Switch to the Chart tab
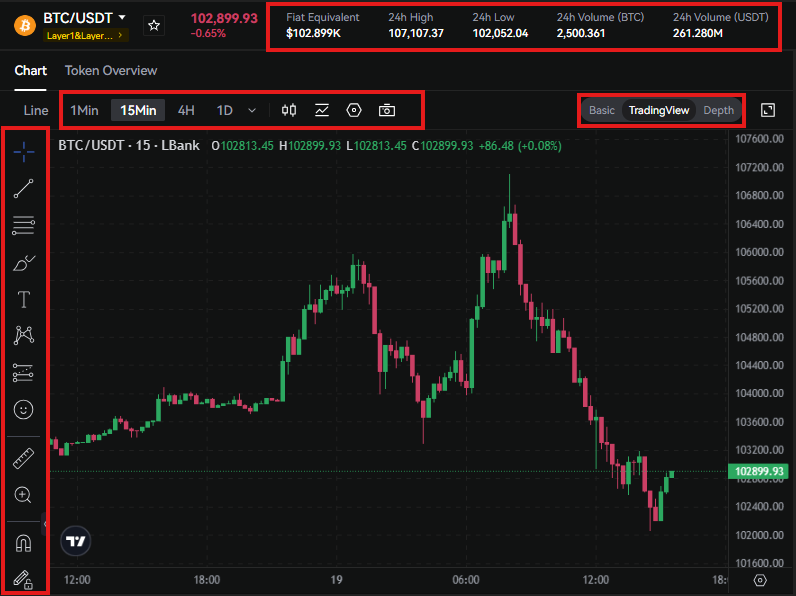This screenshot has height=596, width=796. tap(30, 71)
